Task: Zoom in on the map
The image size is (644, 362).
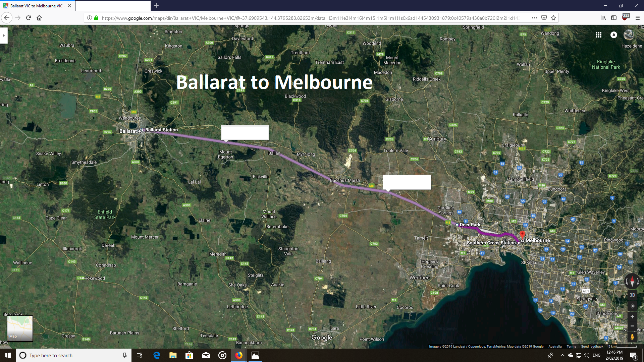Action: point(632,317)
